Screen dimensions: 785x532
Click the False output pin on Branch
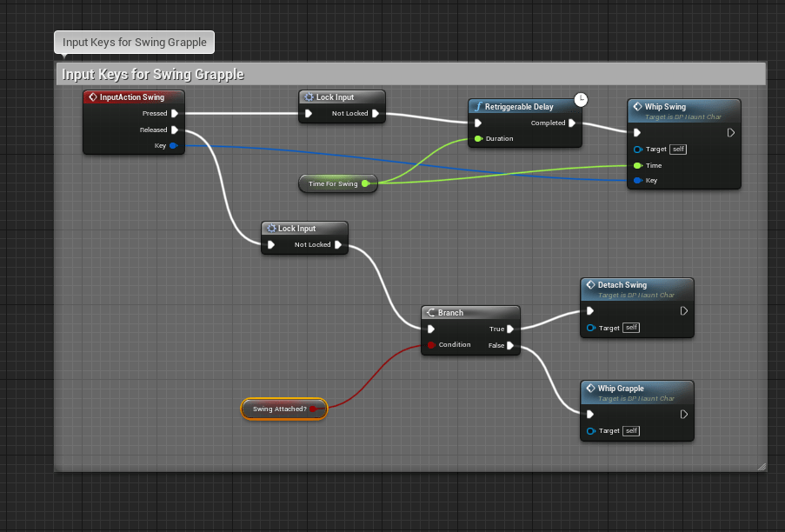(x=510, y=345)
